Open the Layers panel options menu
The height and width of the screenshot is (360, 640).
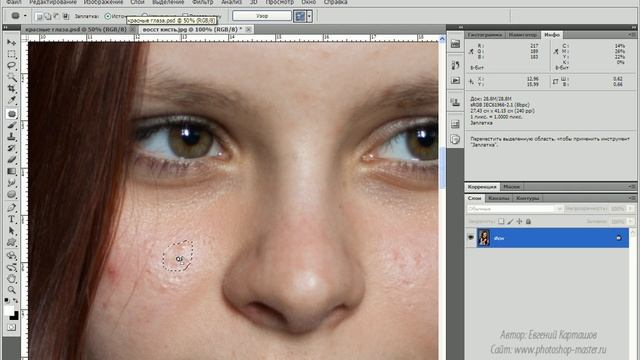tap(632, 198)
